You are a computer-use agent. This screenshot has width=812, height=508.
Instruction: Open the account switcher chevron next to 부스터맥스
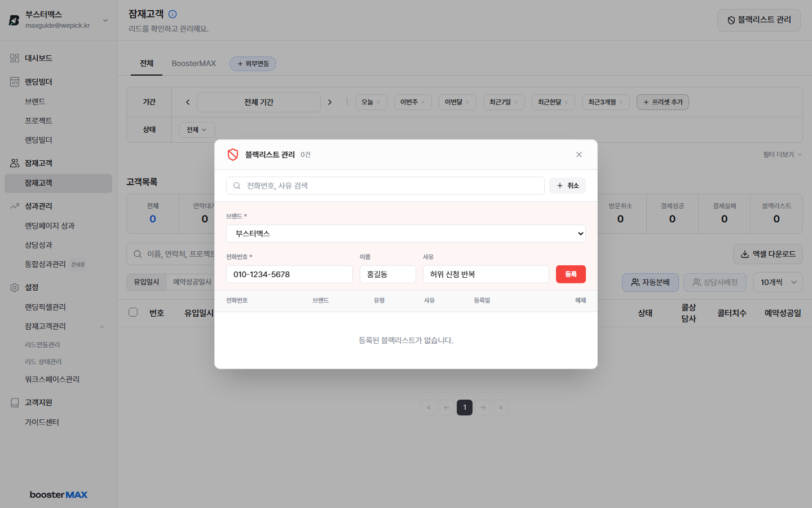pos(105,20)
